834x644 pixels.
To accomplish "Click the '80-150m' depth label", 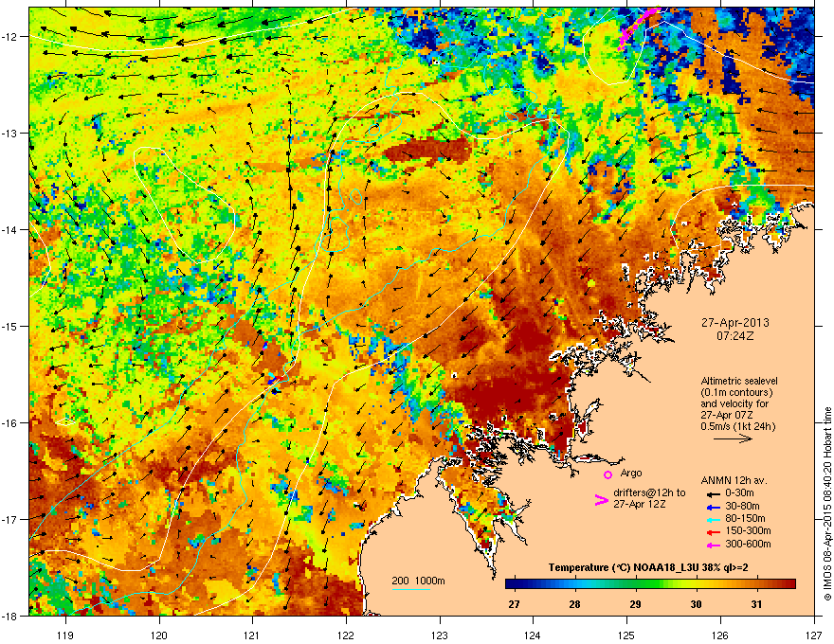I will coord(745,519).
